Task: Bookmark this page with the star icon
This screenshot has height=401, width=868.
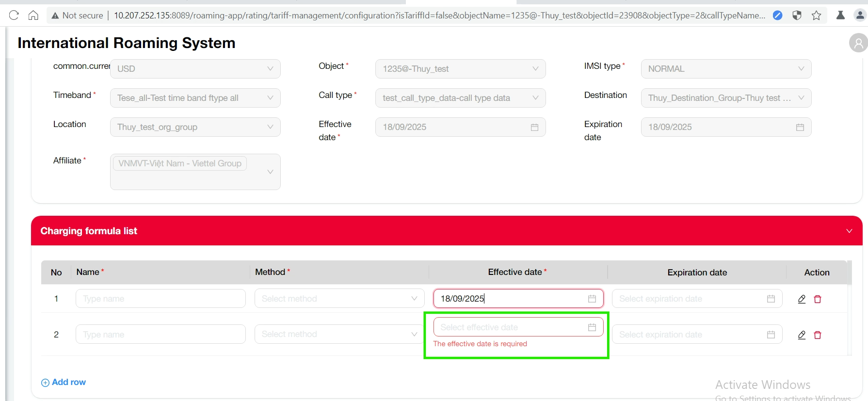Action: coord(817,16)
